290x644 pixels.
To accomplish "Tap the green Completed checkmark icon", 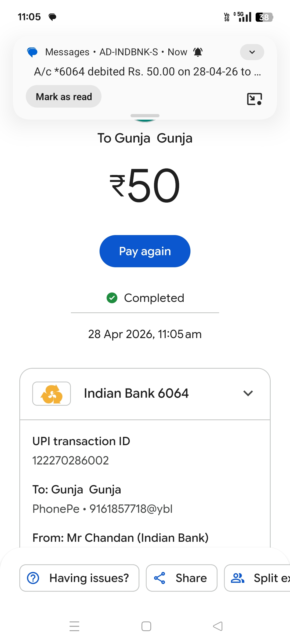I will (x=112, y=298).
